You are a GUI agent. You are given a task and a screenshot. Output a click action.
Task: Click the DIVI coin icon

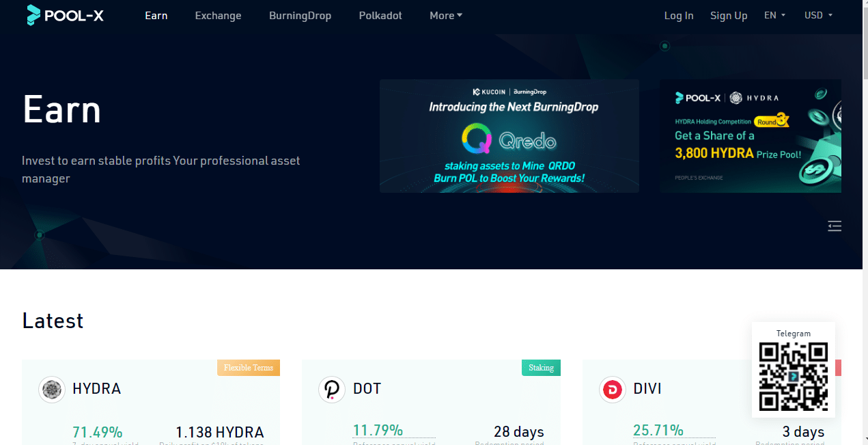(x=613, y=389)
